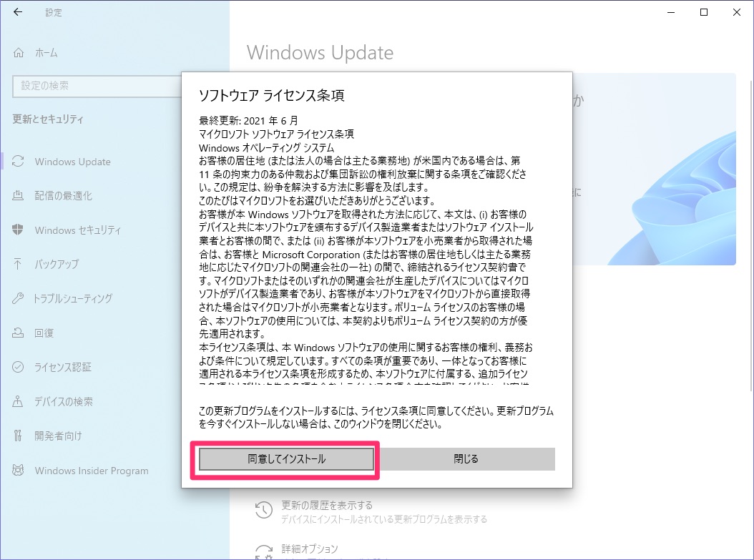Maximize the Settings window
The image size is (754, 560).
click(x=704, y=12)
